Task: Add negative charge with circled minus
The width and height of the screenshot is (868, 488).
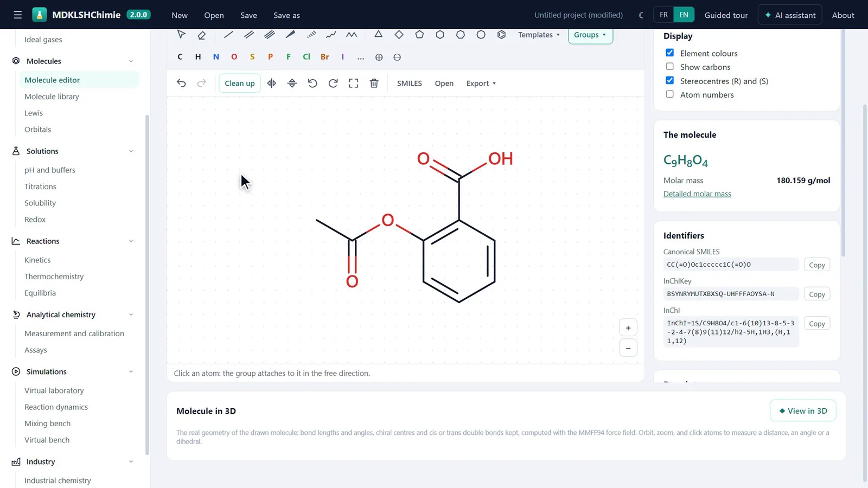Action: tap(397, 57)
